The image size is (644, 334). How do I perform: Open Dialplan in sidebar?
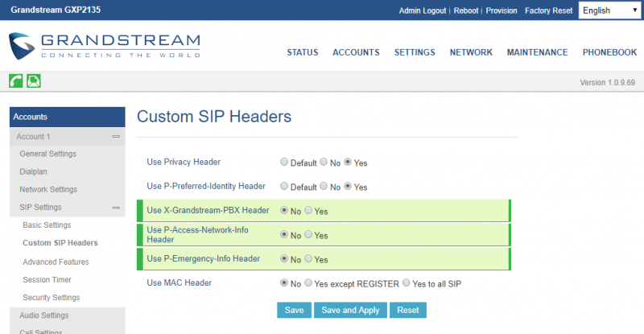tap(33, 171)
